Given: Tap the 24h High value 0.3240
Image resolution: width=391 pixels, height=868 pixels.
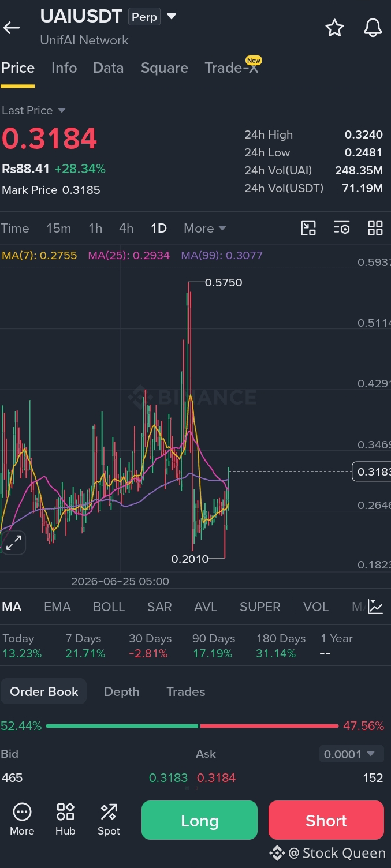Looking at the screenshot, I should [x=364, y=134].
